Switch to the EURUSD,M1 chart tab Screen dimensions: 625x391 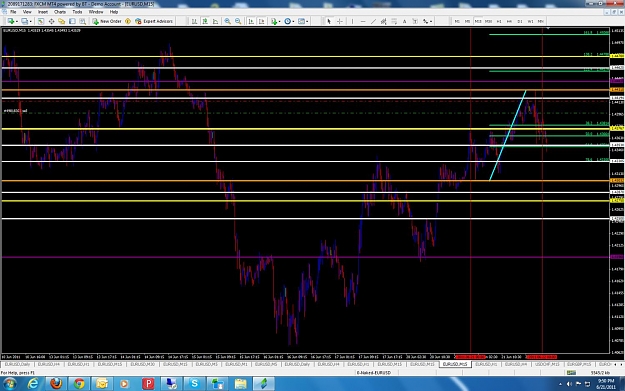pos(236,364)
